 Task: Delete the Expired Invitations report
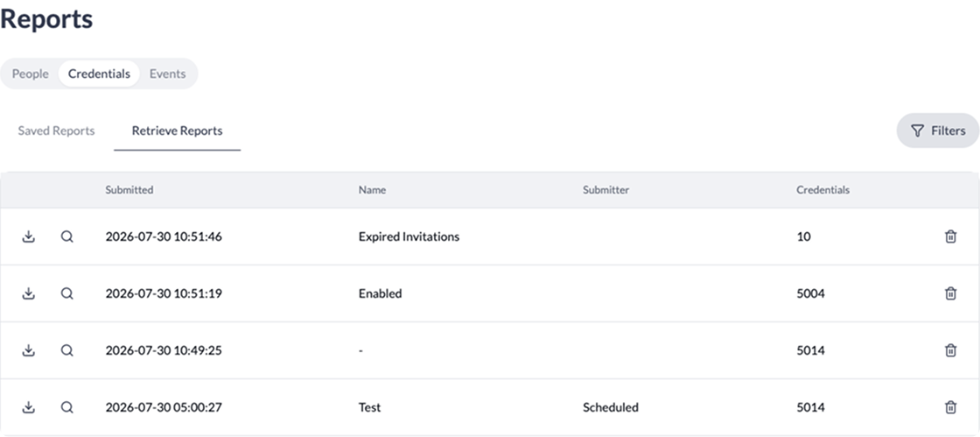coord(950,237)
